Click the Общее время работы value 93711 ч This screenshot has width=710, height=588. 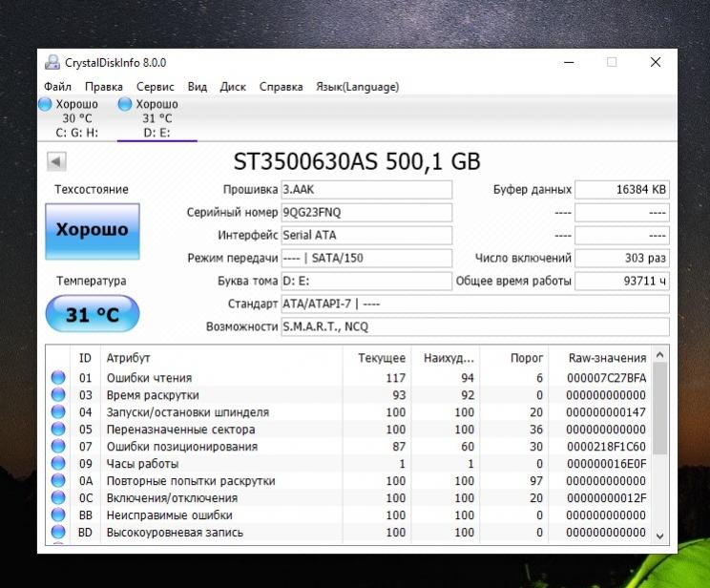click(622, 281)
